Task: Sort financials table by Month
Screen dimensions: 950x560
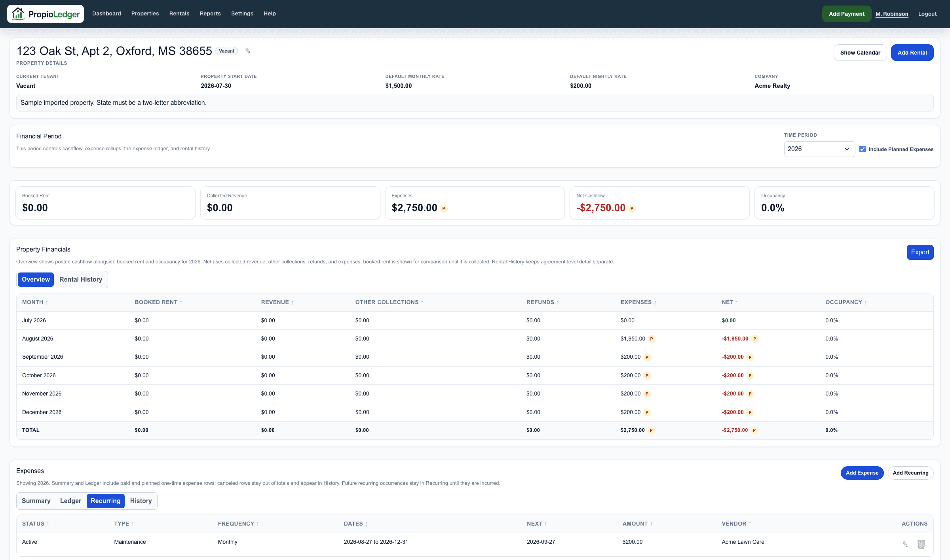Action: [x=35, y=302]
